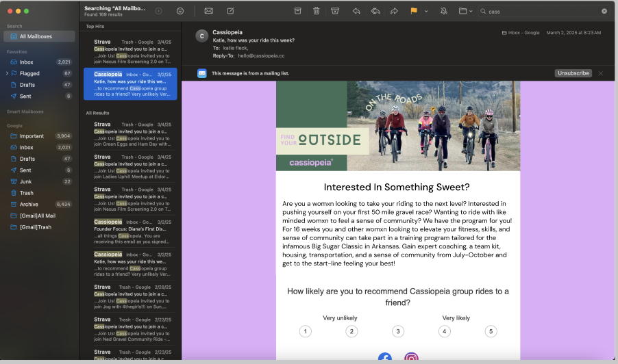Open [Gmail]Trash folder

click(39, 227)
